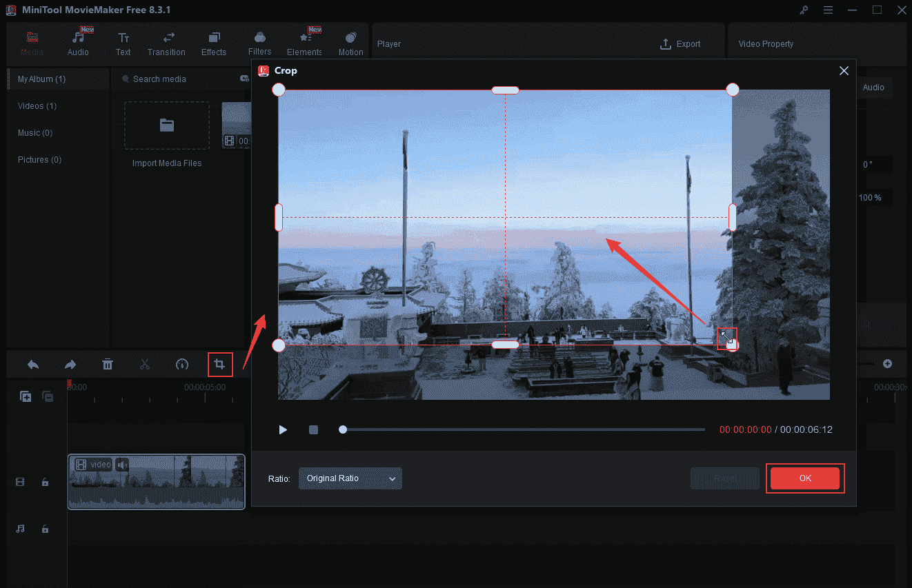Delete clip using the trash icon
Screen dimensions: 912x588
pos(108,364)
